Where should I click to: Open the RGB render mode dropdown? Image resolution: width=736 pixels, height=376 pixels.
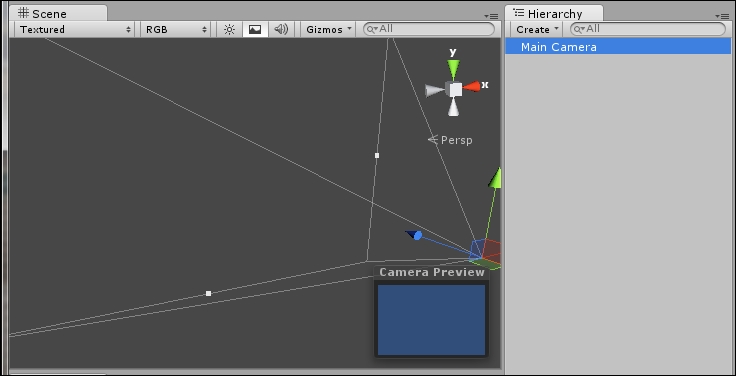pos(175,29)
